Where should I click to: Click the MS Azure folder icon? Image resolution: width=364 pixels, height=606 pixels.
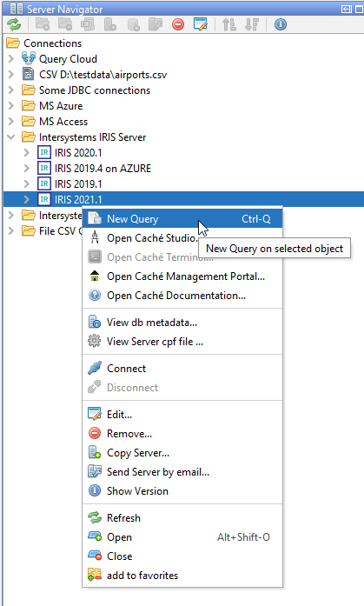[29, 105]
